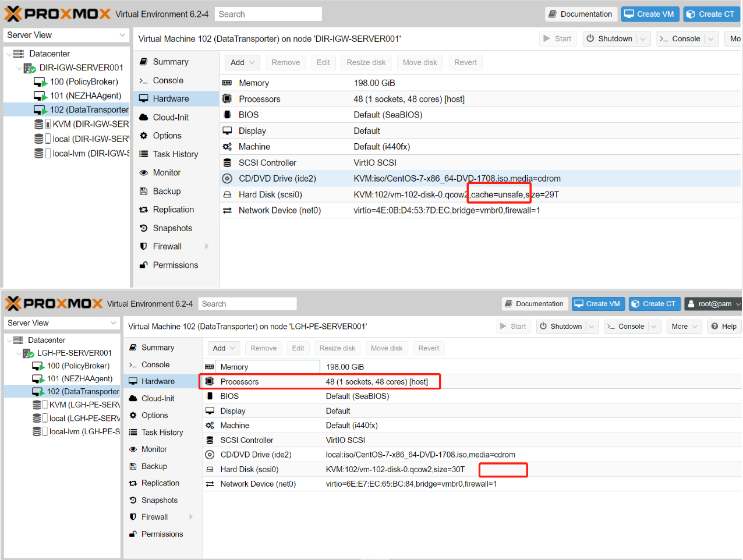Open the Snapshots tab for the LGH-PE-SERVER001 VM
Viewport: 743px width, 560px height.
pyautogui.click(x=159, y=500)
